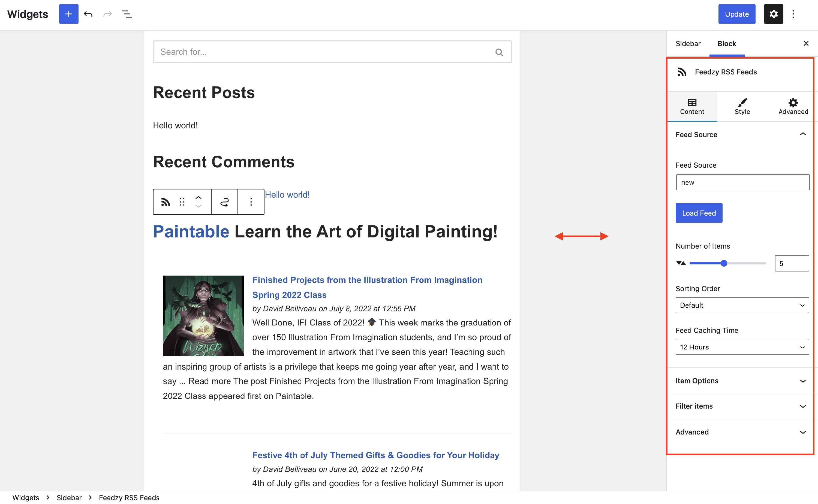
Task: Switch to the Sidebar tab
Action: click(688, 44)
